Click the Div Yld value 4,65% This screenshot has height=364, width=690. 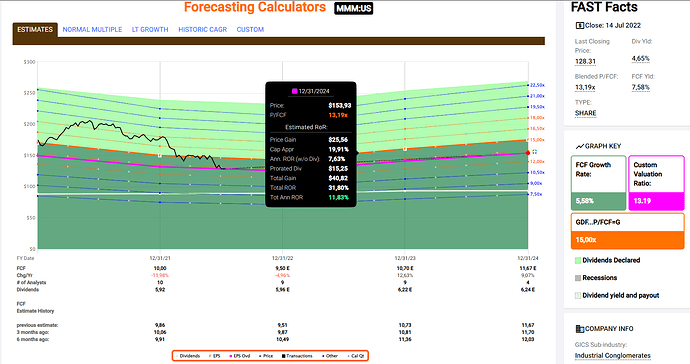click(x=641, y=59)
